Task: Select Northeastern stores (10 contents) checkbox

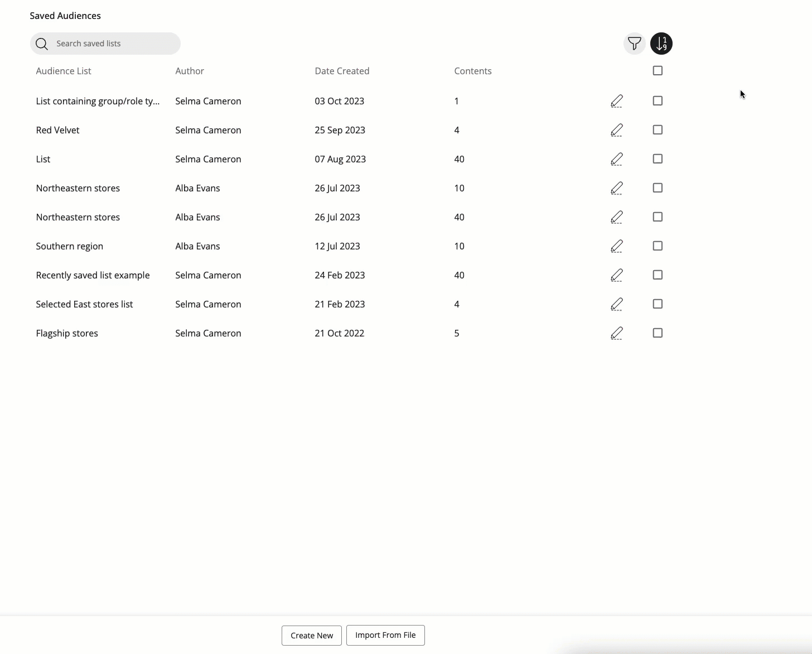Action: pos(658,188)
